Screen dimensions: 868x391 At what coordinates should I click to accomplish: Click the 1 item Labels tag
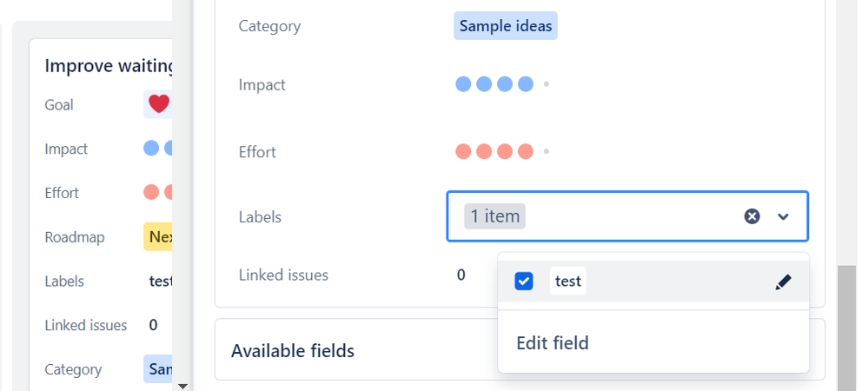(495, 216)
